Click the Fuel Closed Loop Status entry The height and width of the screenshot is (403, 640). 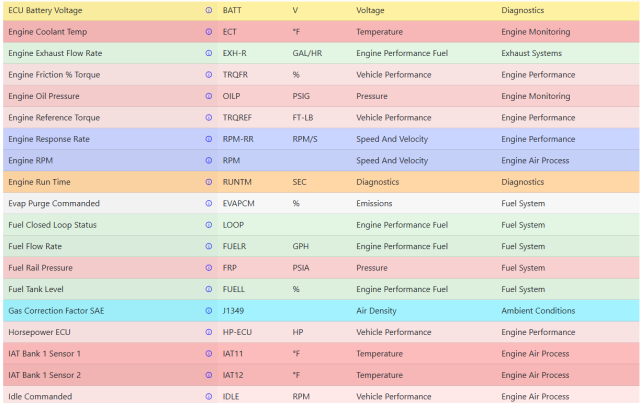pyautogui.click(x=321, y=225)
